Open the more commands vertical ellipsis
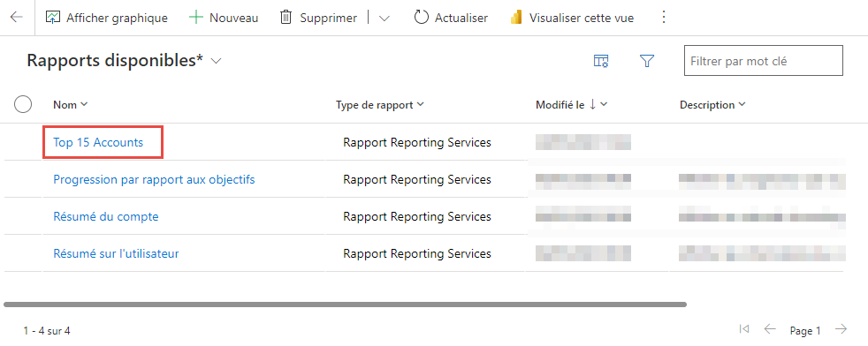 (664, 18)
